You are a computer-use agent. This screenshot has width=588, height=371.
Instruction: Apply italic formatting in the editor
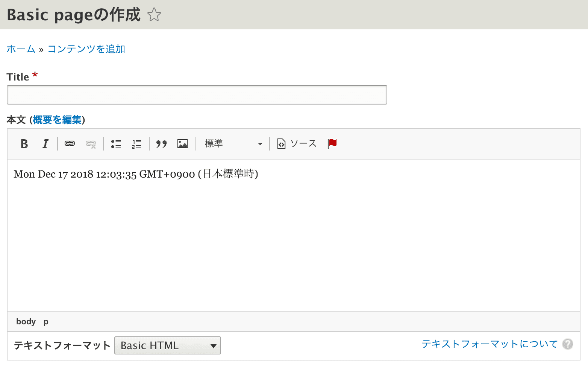point(45,143)
